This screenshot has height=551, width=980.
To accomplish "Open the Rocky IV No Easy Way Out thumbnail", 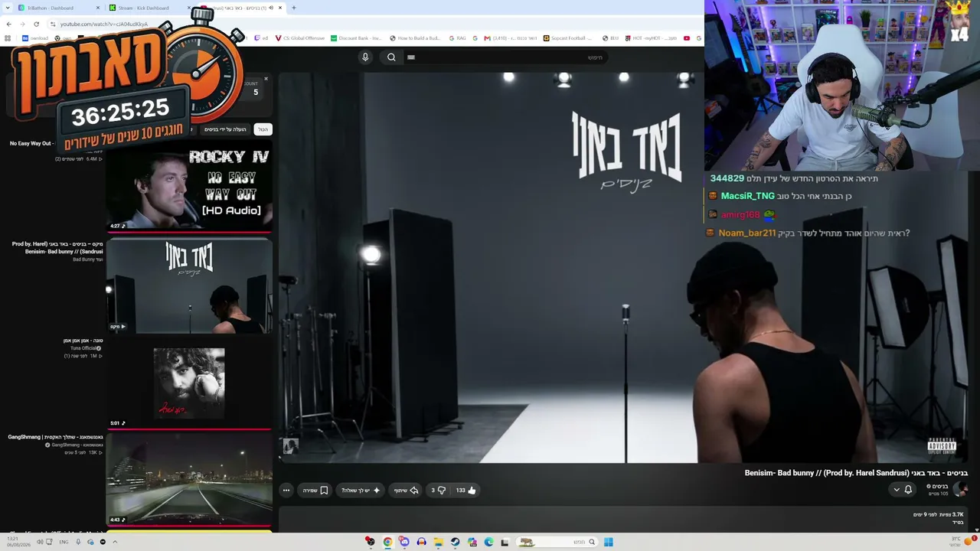I will 189,184.
